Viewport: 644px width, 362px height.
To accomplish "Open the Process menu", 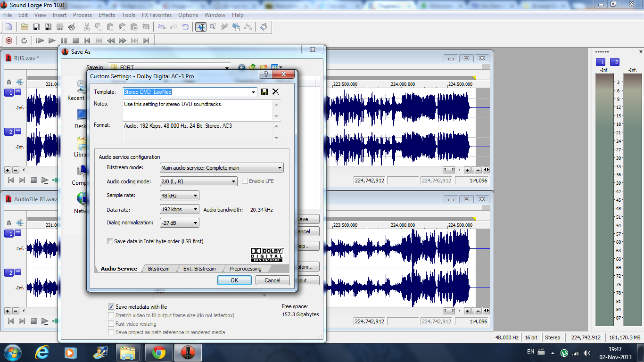I will [x=83, y=15].
